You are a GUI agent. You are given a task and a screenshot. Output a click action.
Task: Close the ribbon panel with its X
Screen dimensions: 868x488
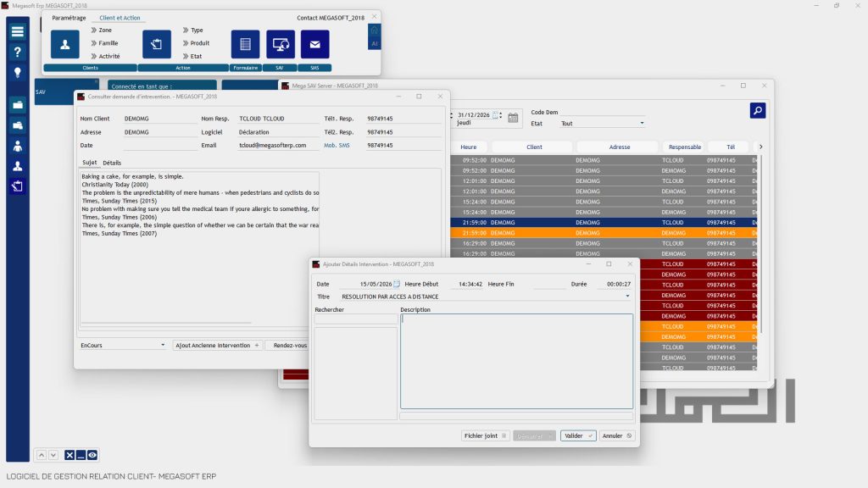tap(374, 17)
